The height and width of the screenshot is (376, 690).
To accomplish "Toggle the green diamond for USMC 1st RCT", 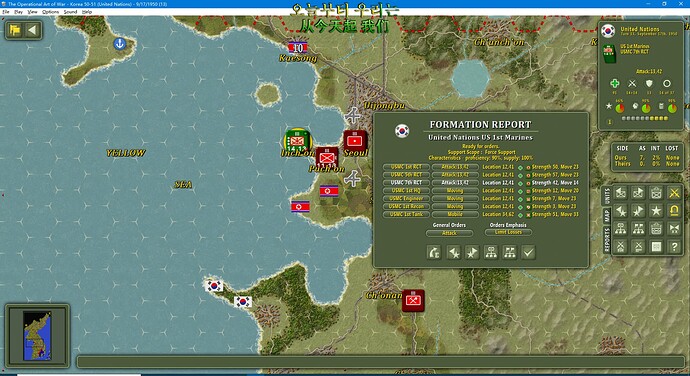I will [520, 167].
